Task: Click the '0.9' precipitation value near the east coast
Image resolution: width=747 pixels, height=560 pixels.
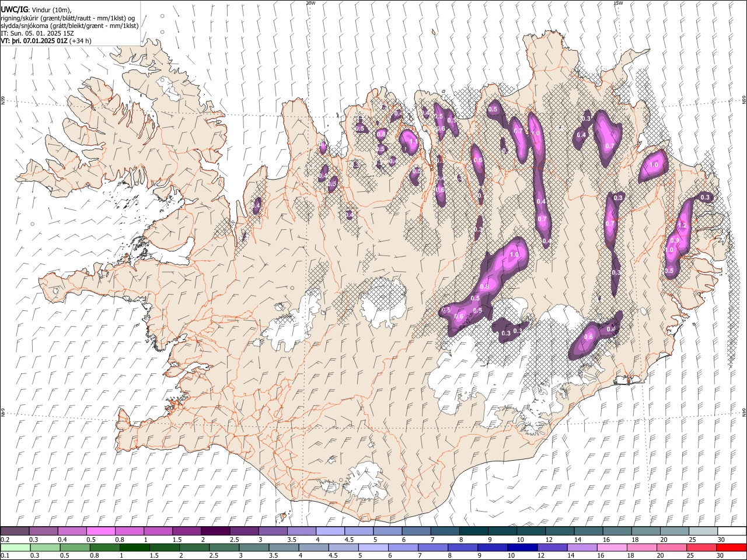Action: click(675, 240)
